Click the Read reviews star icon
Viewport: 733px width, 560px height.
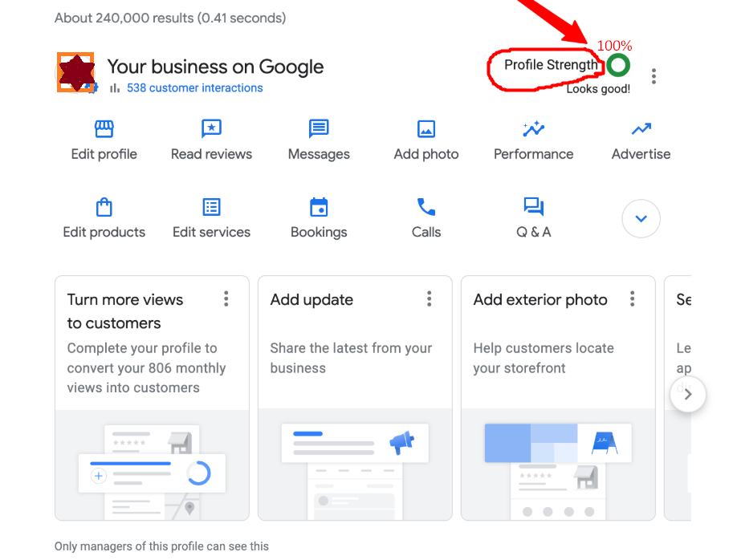tap(211, 128)
